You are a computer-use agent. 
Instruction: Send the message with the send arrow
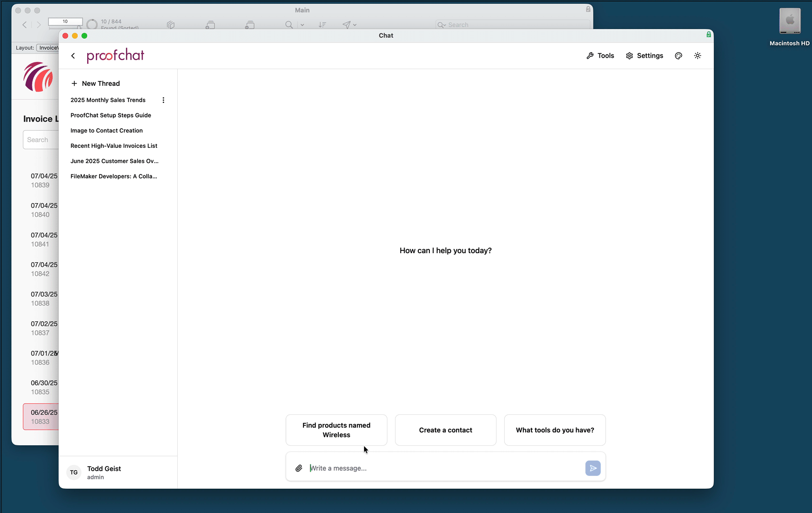(593, 468)
